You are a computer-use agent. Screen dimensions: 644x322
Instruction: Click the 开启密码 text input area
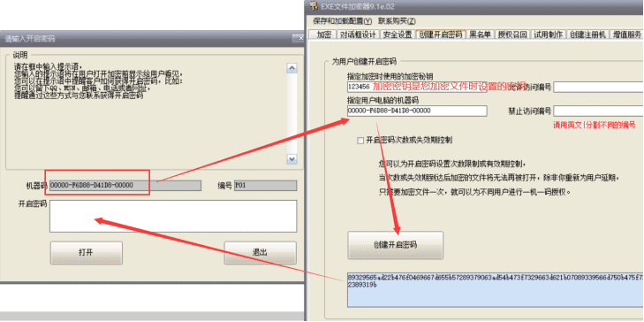pyautogui.click(x=173, y=217)
